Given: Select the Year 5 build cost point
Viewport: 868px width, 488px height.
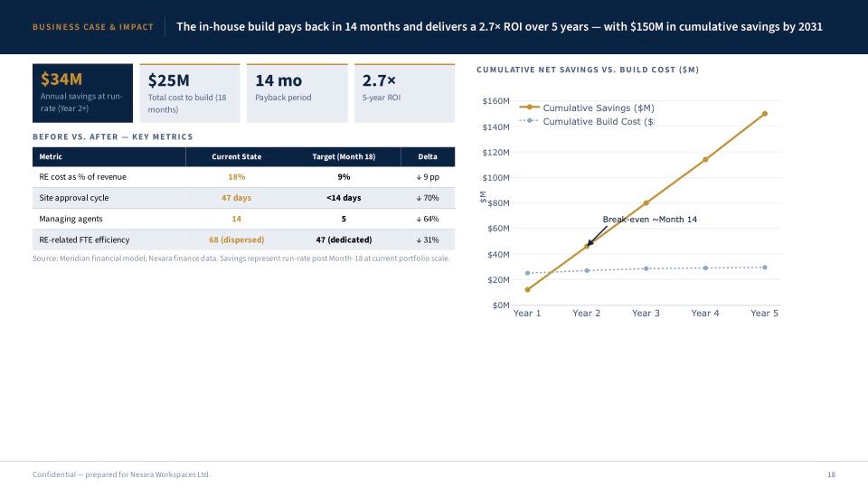Looking at the screenshot, I should [765, 267].
